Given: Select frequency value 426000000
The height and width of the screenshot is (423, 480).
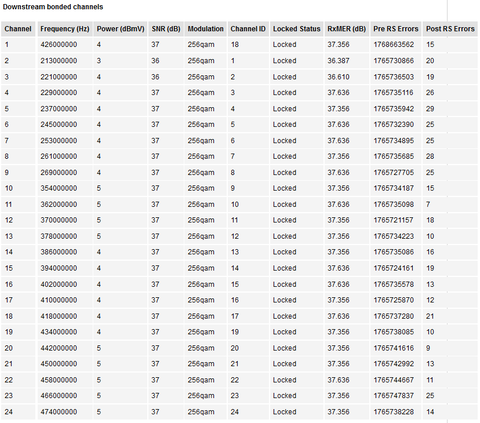Looking at the screenshot, I should pyautogui.click(x=59, y=45).
